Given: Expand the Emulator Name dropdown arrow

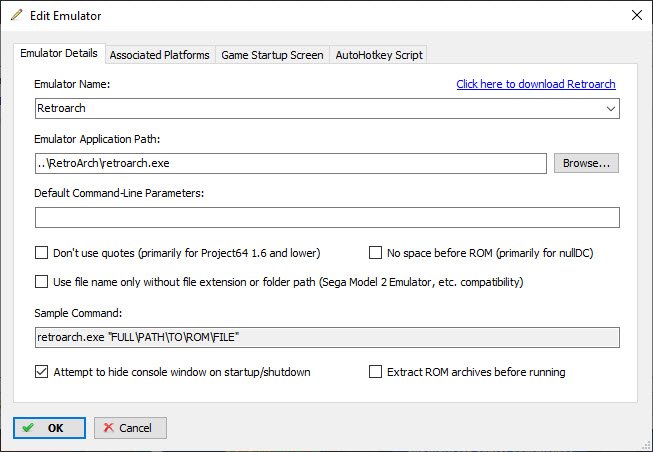Looking at the screenshot, I should tap(611, 109).
